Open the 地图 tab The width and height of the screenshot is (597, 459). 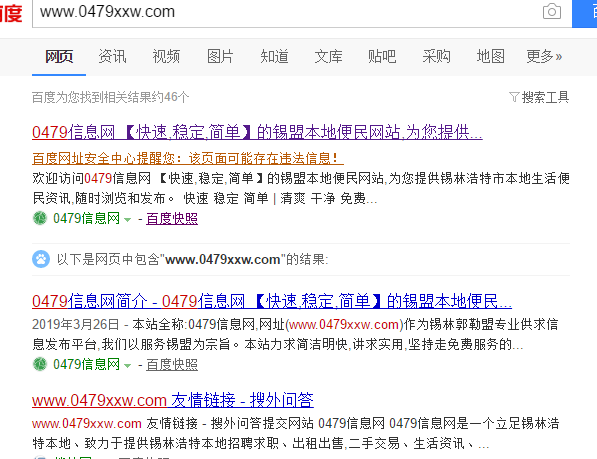coord(490,56)
